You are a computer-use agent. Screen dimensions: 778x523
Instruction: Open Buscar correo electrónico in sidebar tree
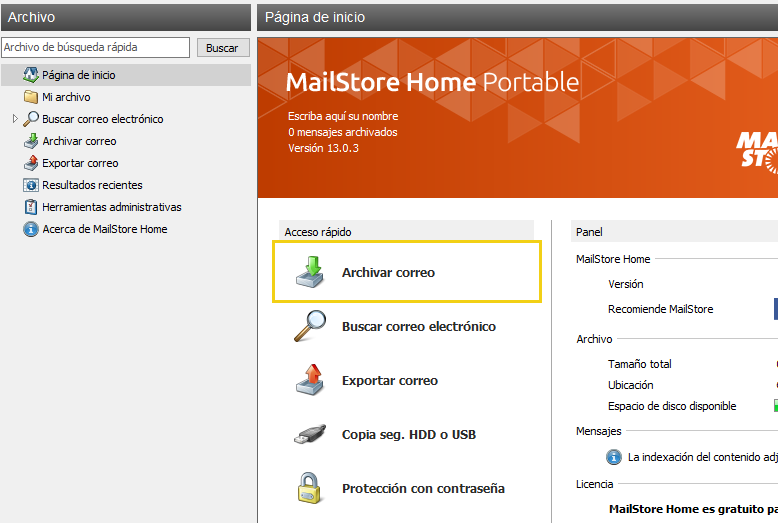[103, 119]
